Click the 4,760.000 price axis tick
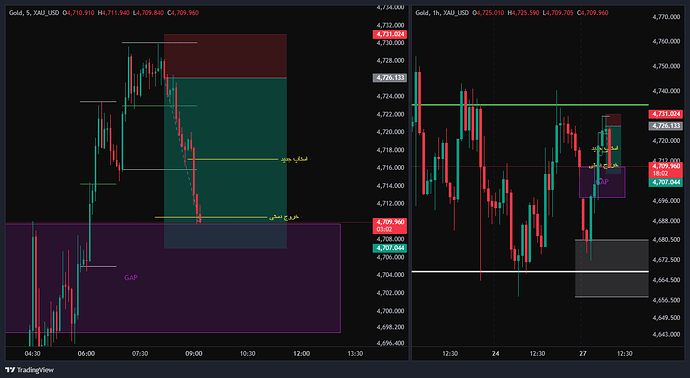The image size is (690, 378). (667, 41)
